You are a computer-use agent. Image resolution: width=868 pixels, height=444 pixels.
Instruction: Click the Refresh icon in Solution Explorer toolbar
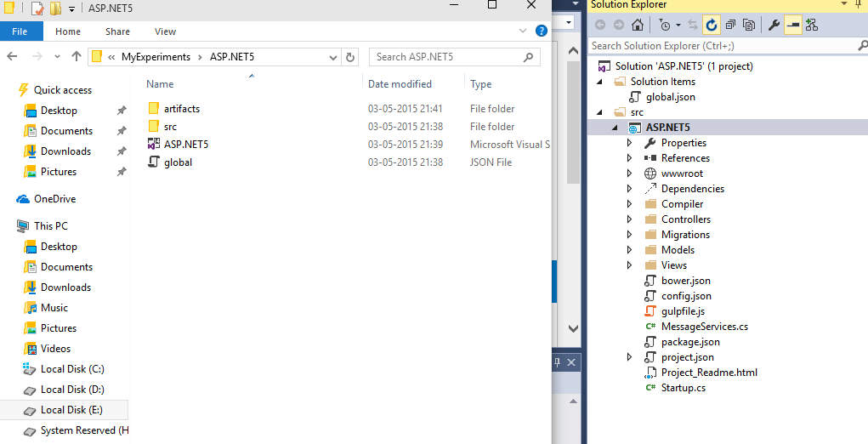712,25
